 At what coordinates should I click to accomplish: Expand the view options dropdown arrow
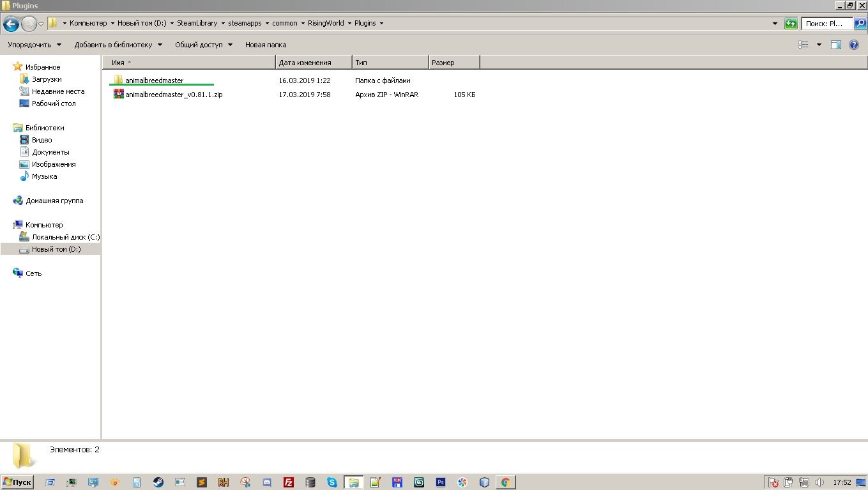(819, 45)
